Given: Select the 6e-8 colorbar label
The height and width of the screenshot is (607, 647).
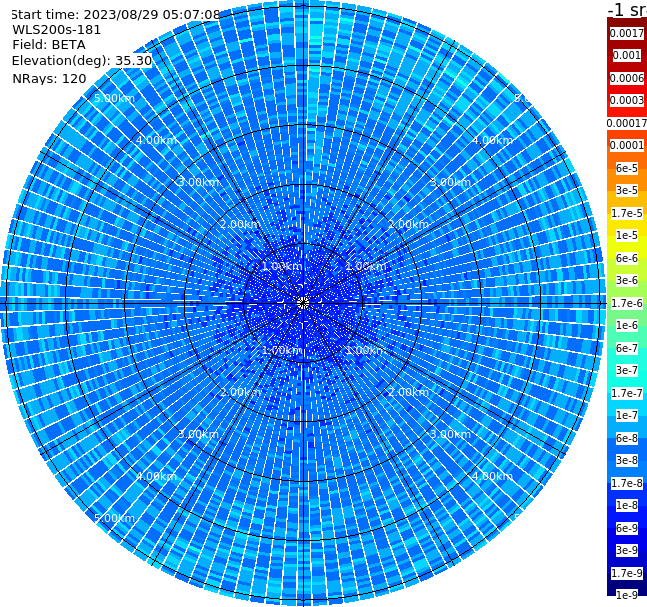Looking at the screenshot, I should [627, 438].
